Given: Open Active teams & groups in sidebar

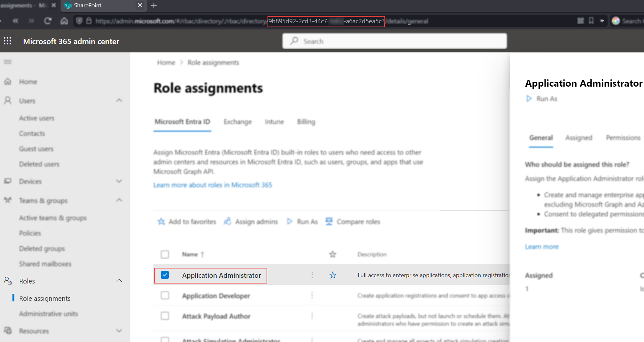Looking at the screenshot, I should pyautogui.click(x=53, y=218).
